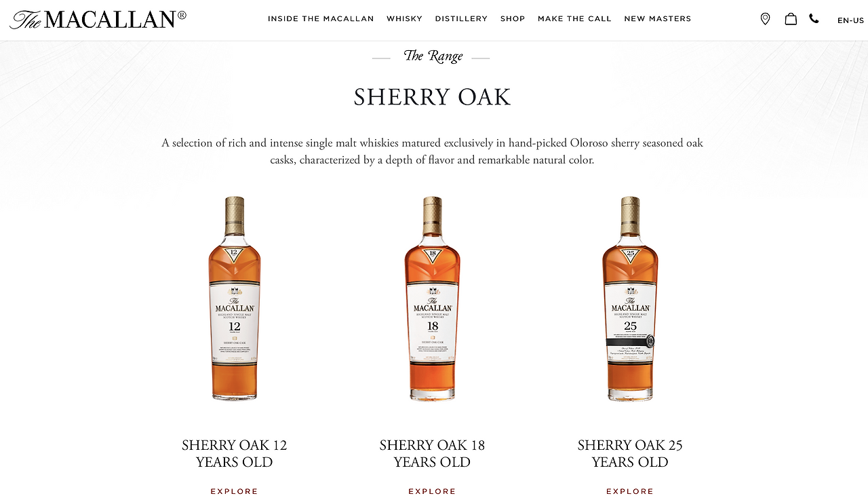
Task: Go to the Shop menu item
Action: pyautogui.click(x=513, y=19)
